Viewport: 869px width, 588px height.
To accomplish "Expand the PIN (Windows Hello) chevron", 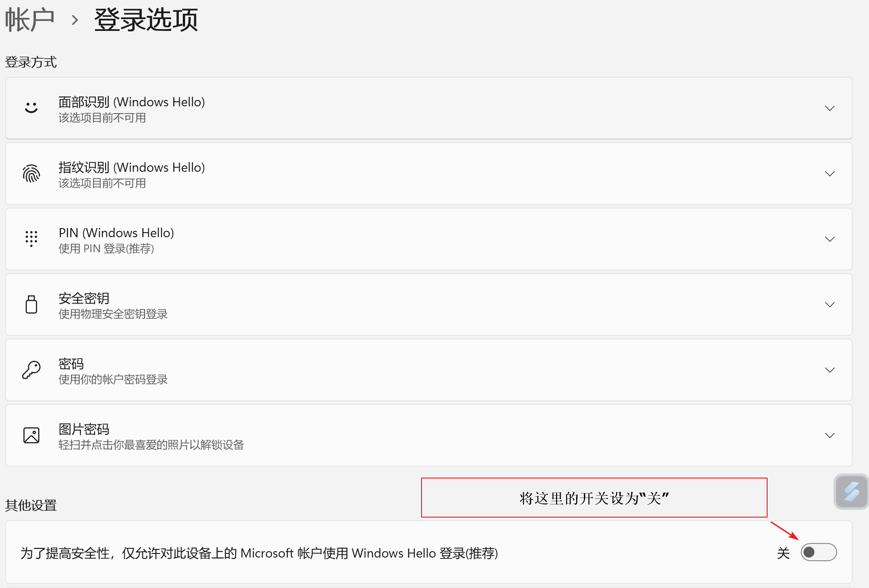I will 830,239.
